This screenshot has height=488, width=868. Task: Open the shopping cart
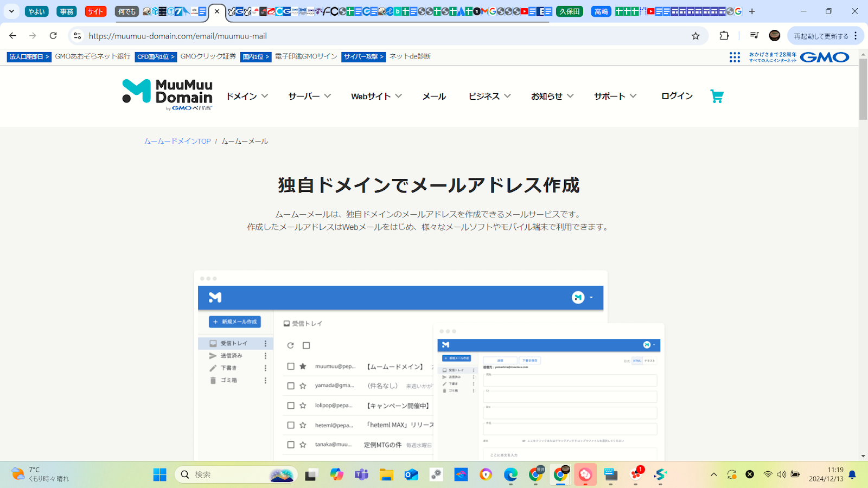[717, 96]
